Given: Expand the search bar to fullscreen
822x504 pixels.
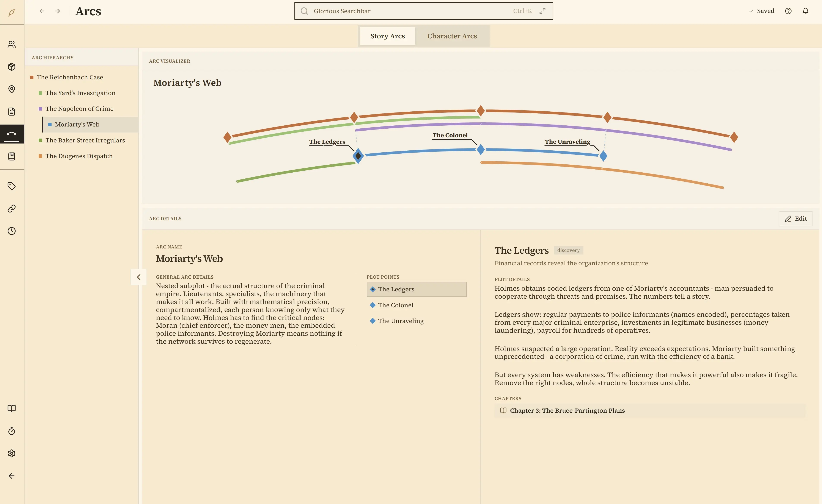Looking at the screenshot, I should pyautogui.click(x=542, y=11).
